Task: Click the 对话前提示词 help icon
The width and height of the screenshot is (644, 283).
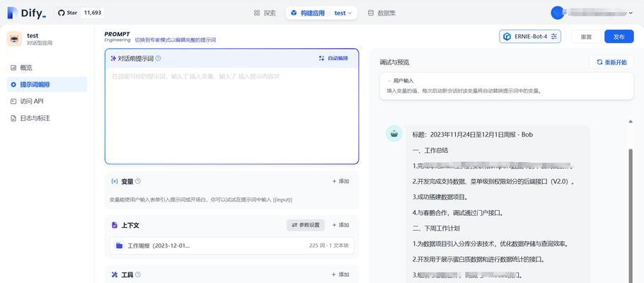Action: [x=158, y=58]
